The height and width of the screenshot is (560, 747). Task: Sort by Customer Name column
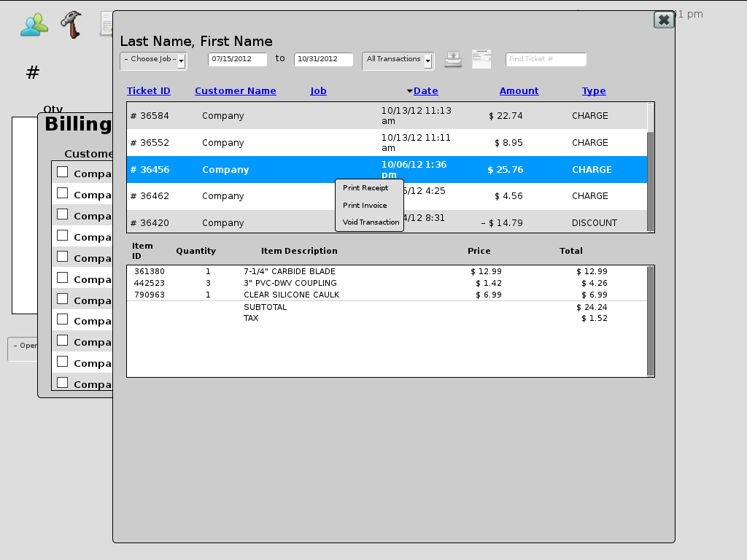click(x=236, y=91)
